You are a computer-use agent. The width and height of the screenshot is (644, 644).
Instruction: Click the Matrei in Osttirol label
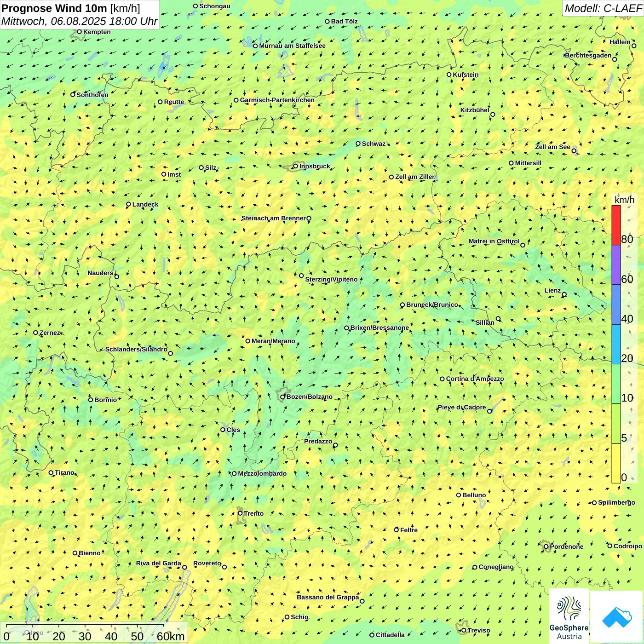point(494,241)
